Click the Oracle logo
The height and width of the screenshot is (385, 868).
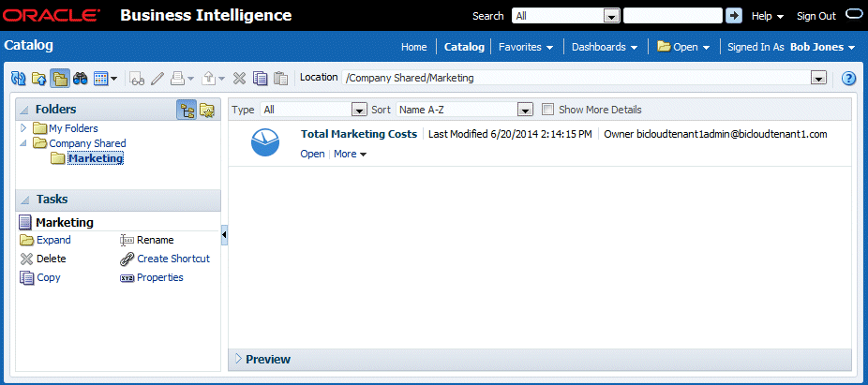52,16
